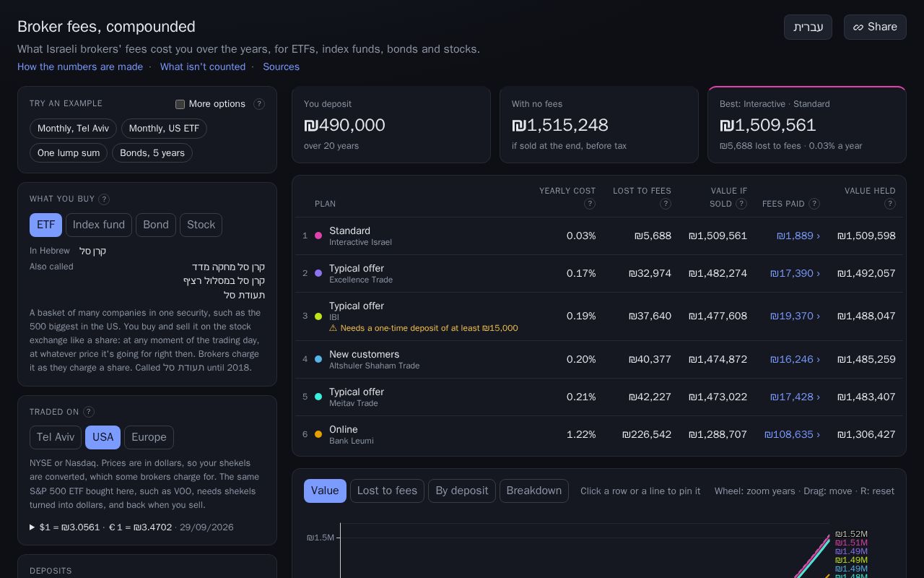
Task: Switch chart to Breakdown tab
Action: pyautogui.click(x=534, y=491)
